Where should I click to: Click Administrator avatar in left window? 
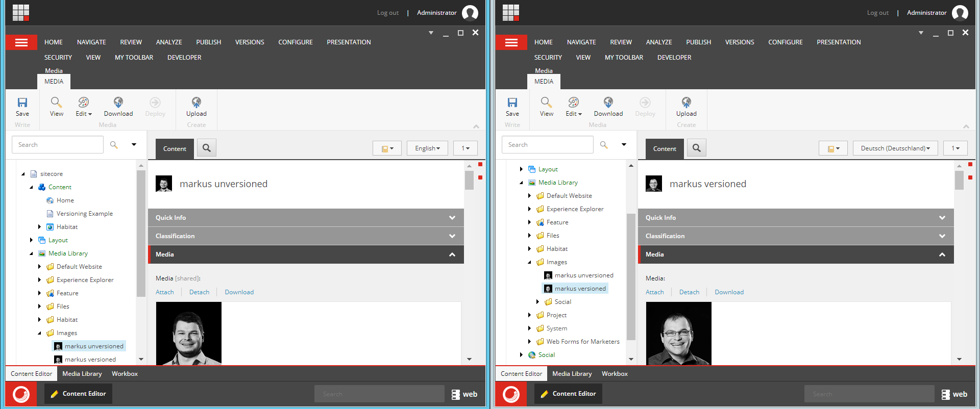click(470, 13)
